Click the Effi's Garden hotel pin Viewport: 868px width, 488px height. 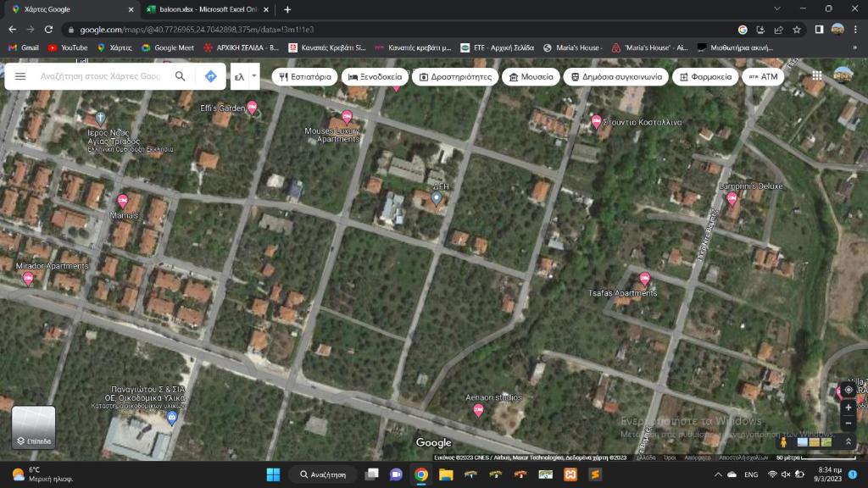click(x=252, y=108)
